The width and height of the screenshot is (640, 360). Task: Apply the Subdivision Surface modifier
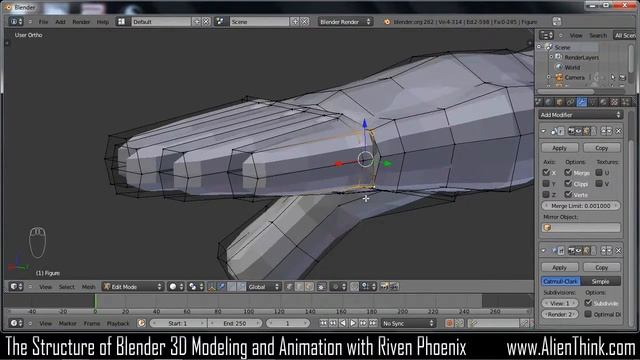pyautogui.click(x=559, y=267)
